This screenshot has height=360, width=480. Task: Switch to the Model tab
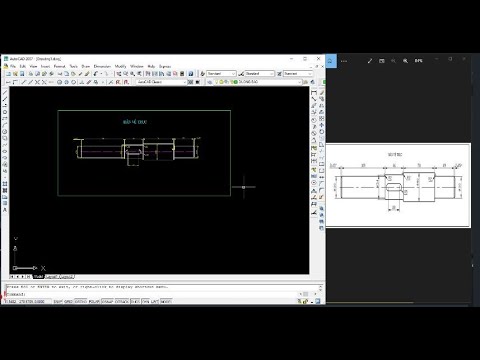pos(38,277)
